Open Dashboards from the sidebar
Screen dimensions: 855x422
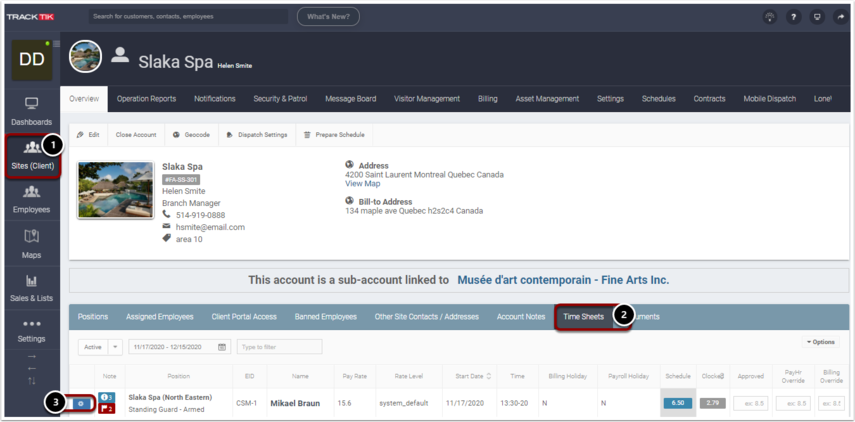pos(32,111)
